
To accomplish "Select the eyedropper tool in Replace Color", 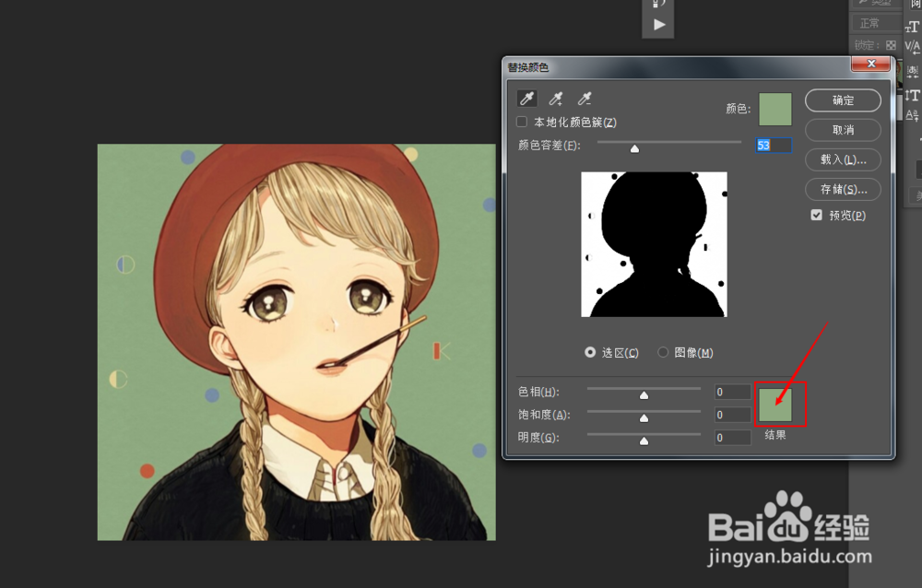I will (526, 99).
